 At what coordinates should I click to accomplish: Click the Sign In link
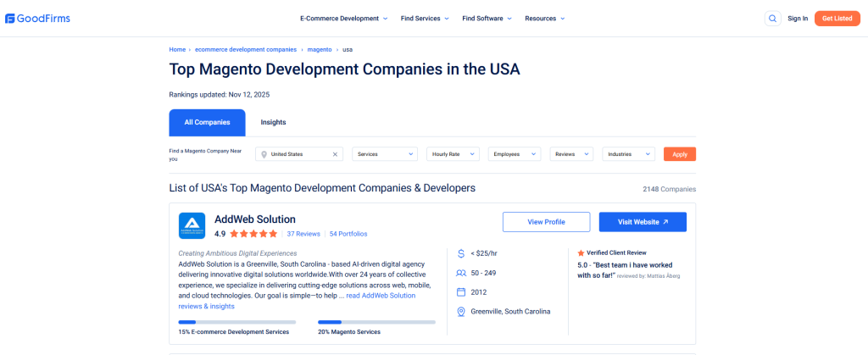click(798, 19)
